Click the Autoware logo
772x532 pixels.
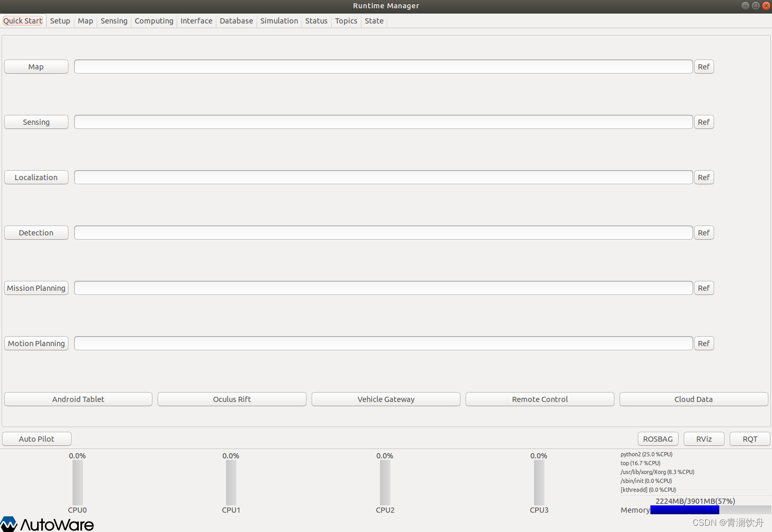pyautogui.click(x=47, y=524)
